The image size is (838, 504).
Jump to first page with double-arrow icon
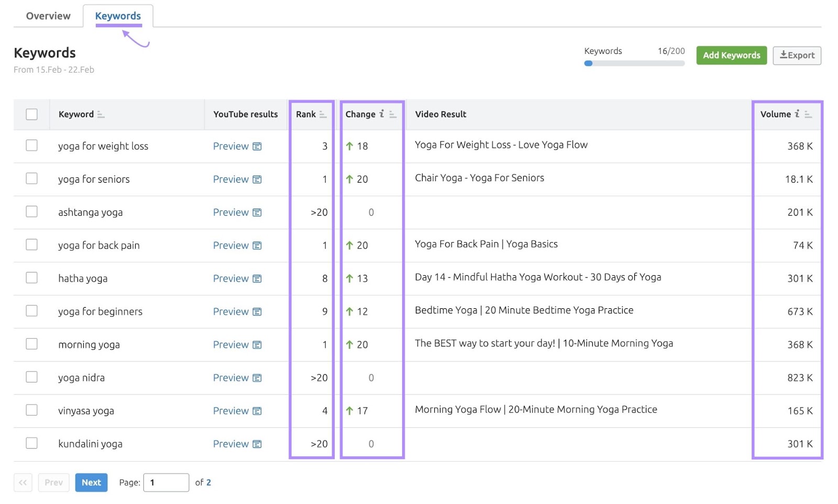[x=22, y=482]
